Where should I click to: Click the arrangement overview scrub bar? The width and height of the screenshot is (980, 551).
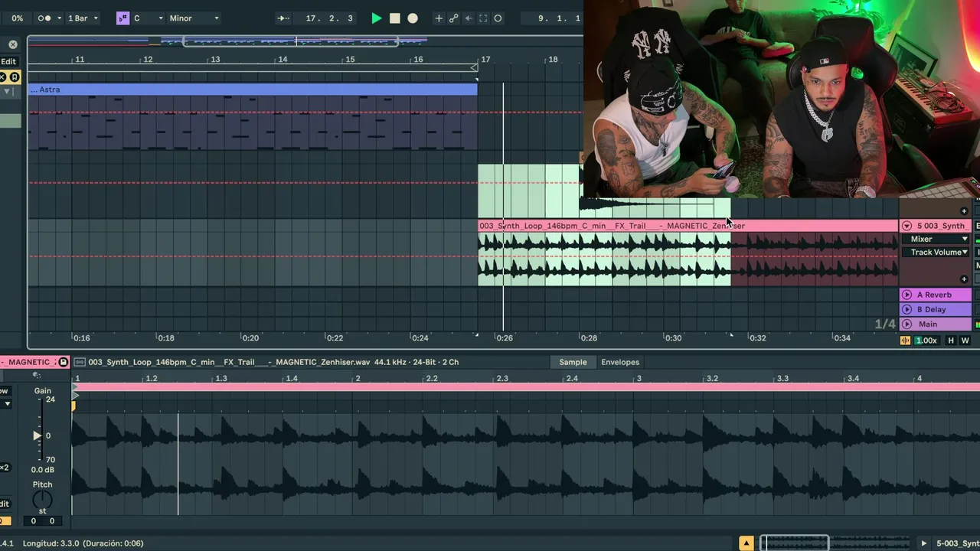[306, 41]
